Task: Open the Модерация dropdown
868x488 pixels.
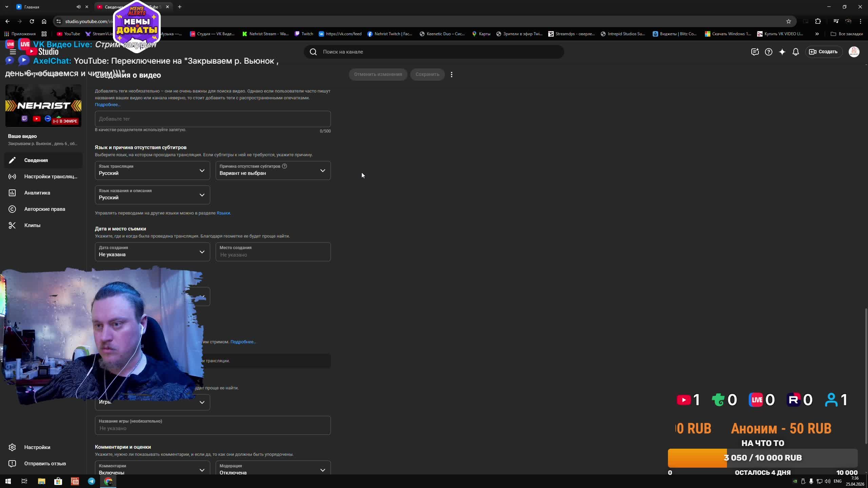Action: [x=273, y=469]
